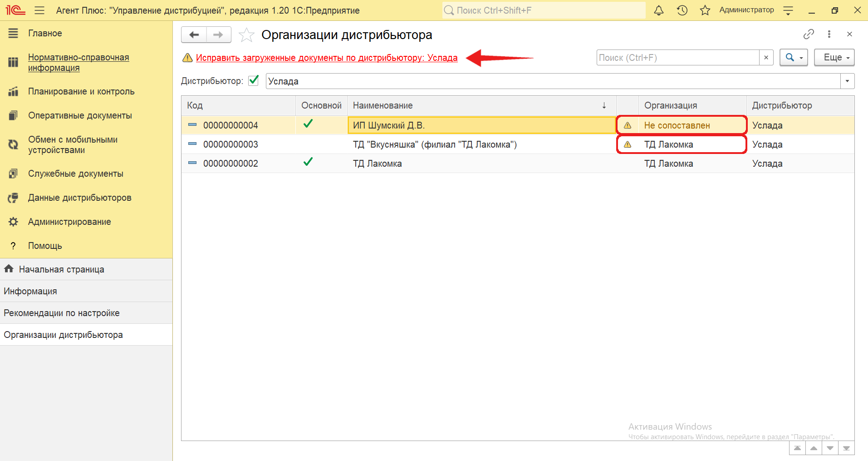
Task: Click Услада distributor cell in 00000000002 row
Action: [x=800, y=164]
